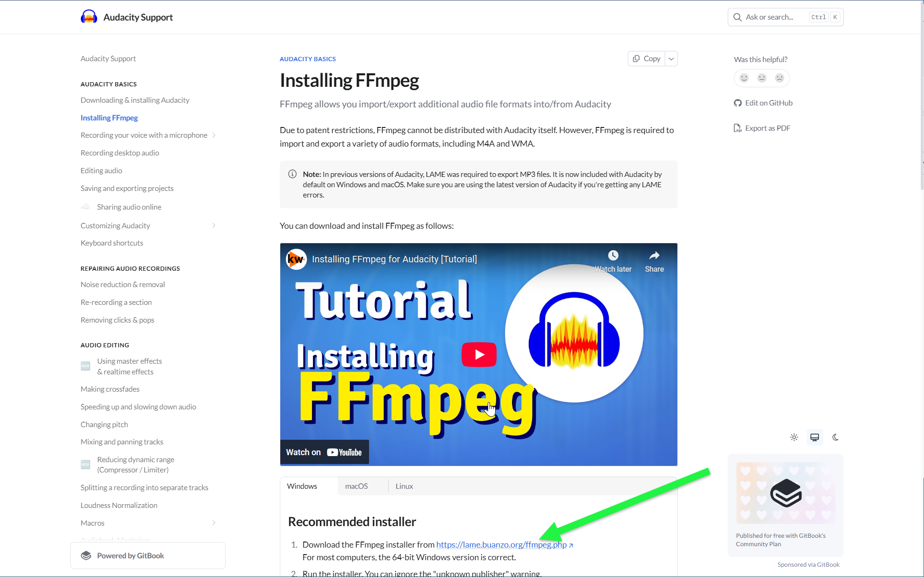Click the Audacity headphones logo

click(89, 17)
